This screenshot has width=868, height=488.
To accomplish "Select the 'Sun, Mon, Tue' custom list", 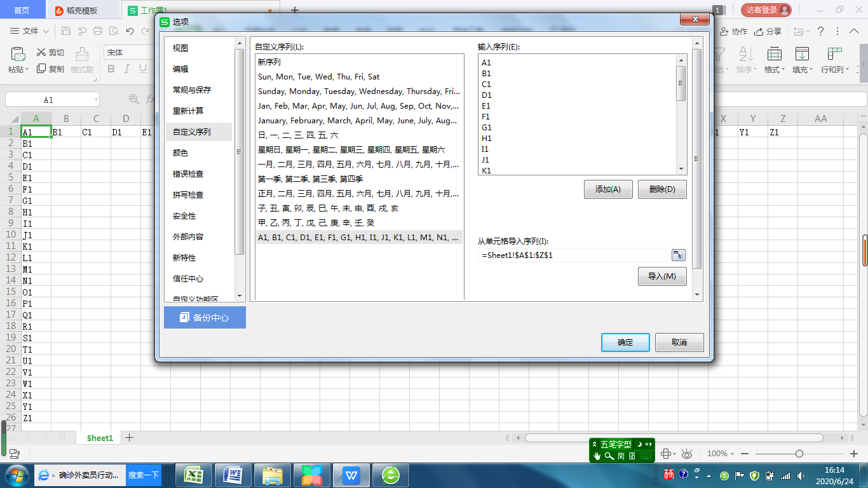I will 358,77.
